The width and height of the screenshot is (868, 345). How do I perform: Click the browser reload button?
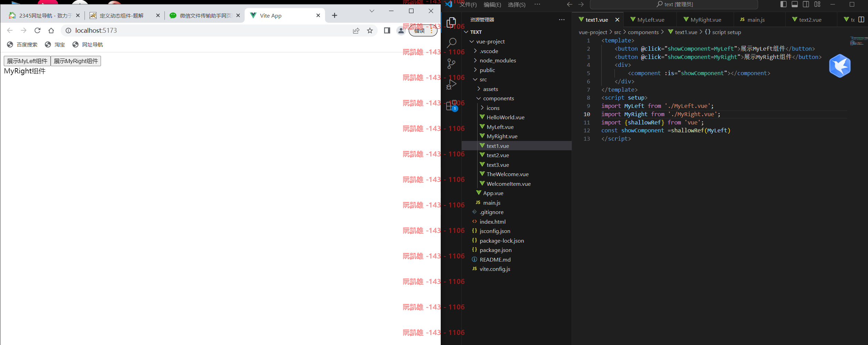click(x=38, y=30)
